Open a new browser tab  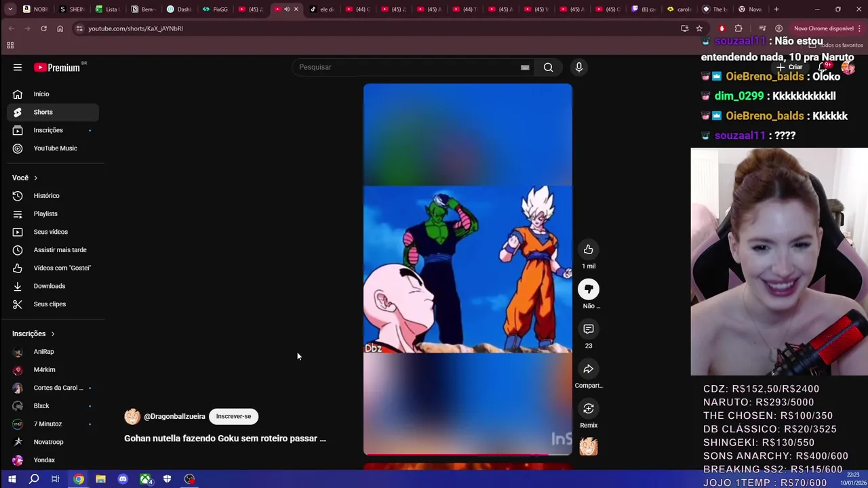[x=776, y=9]
